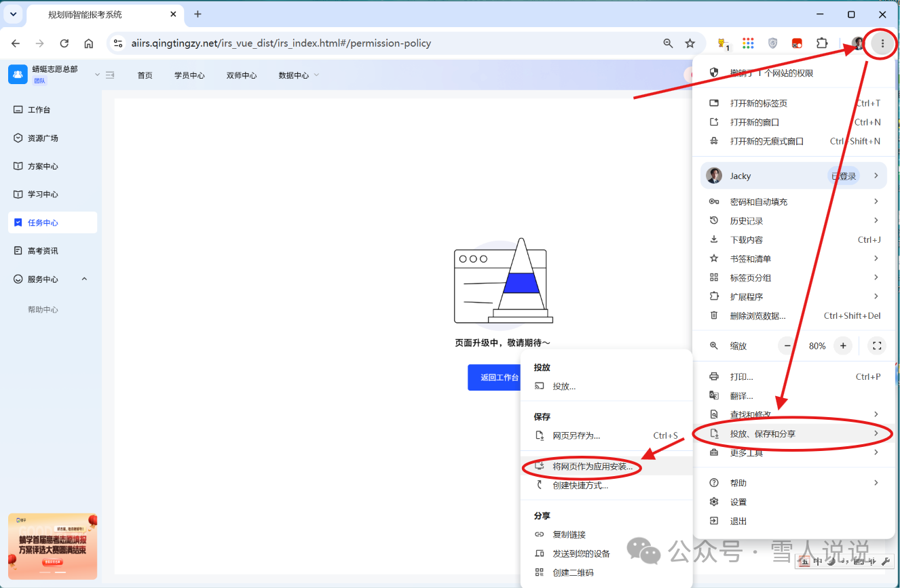Image resolution: width=900 pixels, height=588 pixels.
Task: Open the Chrome three-dot menu
Action: click(882, 43)
